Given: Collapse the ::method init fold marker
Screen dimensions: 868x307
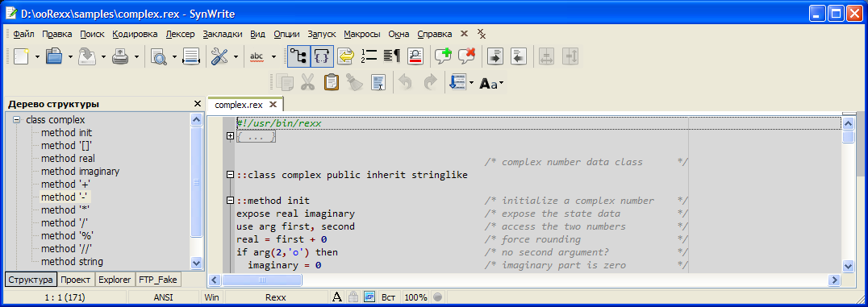Looking at the screenshot, I should 230,201.
